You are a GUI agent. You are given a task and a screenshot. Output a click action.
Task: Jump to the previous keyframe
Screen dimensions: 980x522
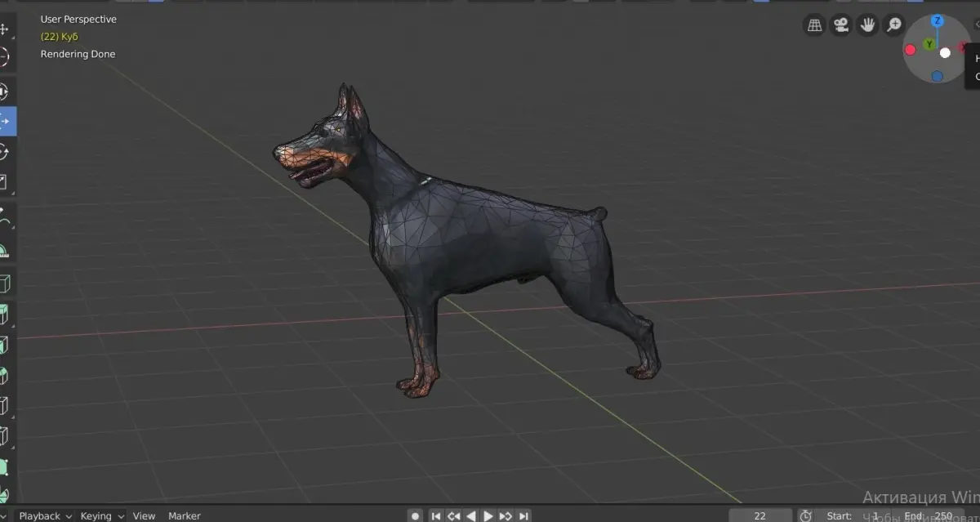(x=453, y=515)
